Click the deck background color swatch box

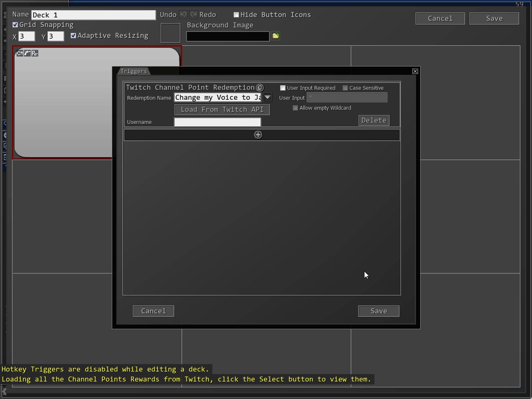click(170, 33)
